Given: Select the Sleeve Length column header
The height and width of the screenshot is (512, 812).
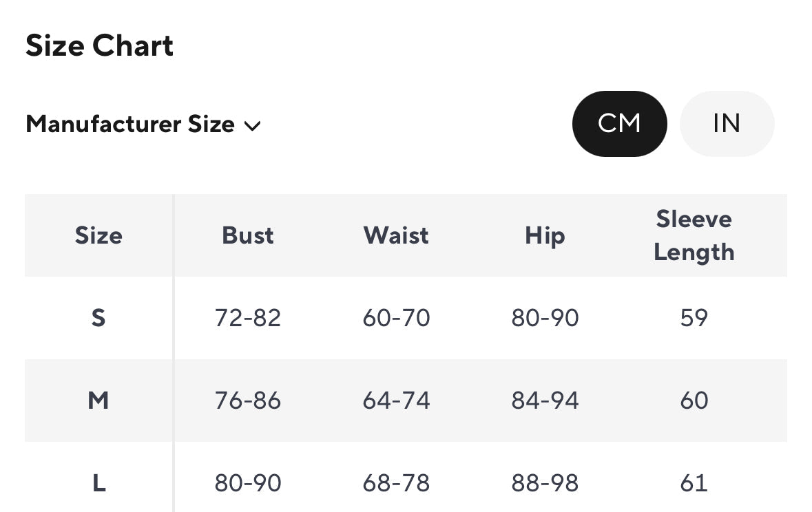Looking at the screenshot, I should [694, 236].
